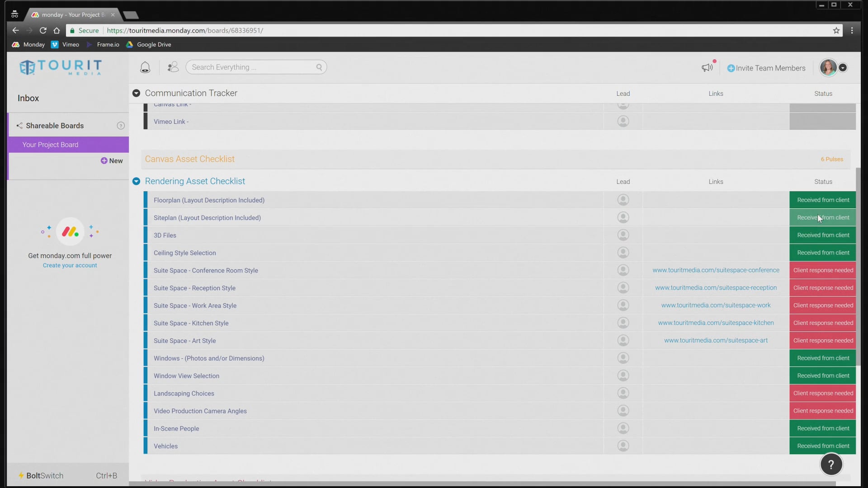Expand the Canvas Asset Checklist group
The height and width of the screenshot is (488, 868).
[x=189, y=159]
